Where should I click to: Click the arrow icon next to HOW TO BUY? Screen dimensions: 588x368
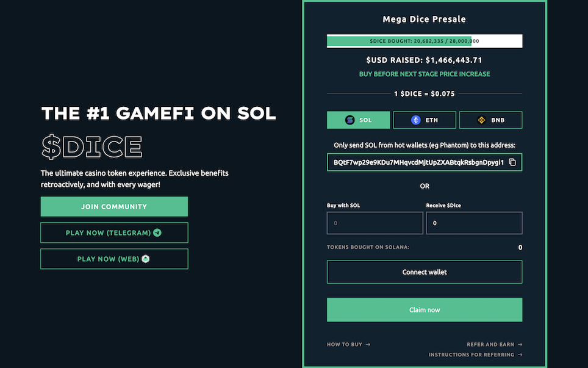367,344
